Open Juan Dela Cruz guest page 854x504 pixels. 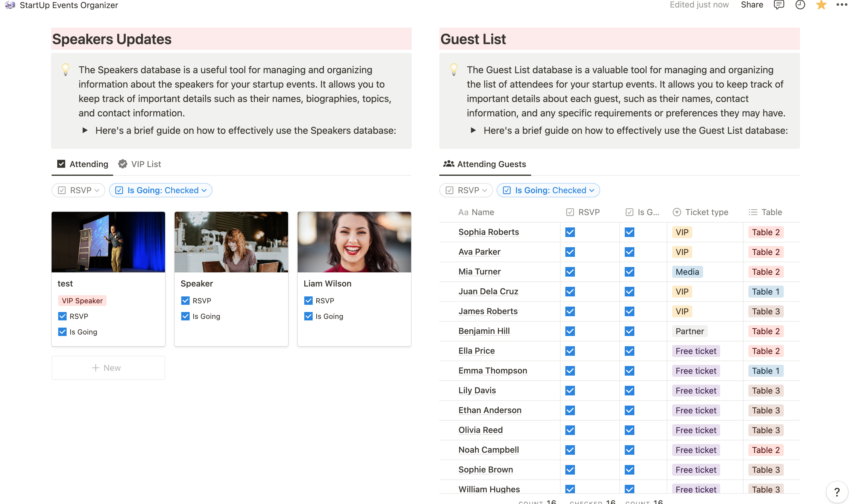[x=488, y=291]
